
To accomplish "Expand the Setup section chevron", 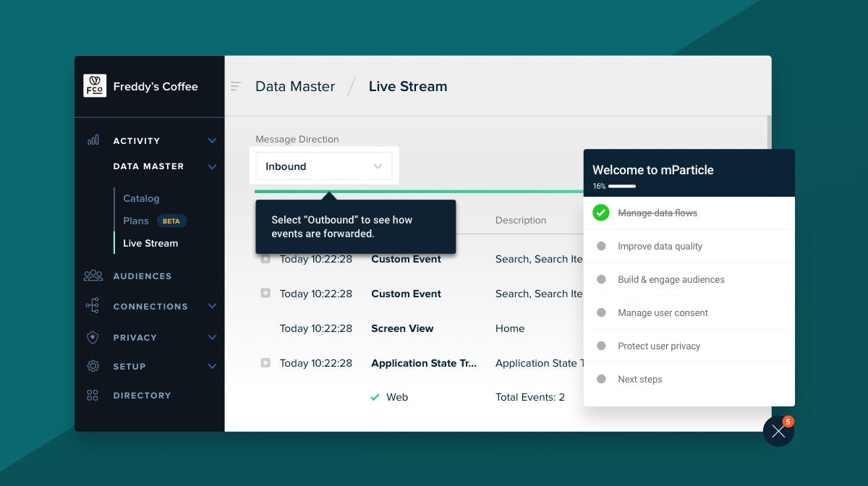I will click(212, 366).
